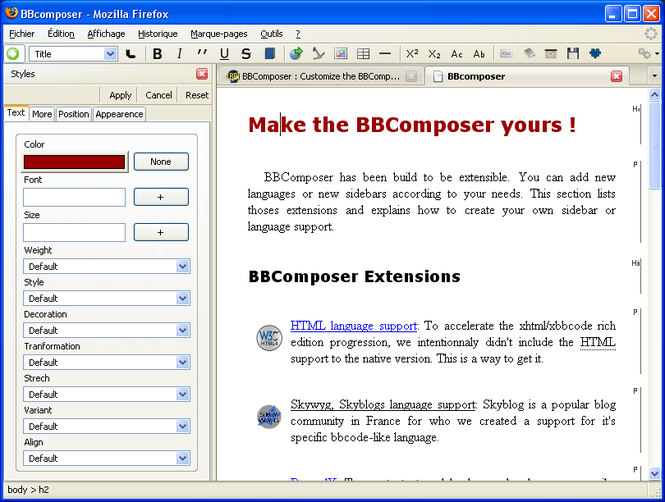Click the preview window icon
This screenshot has width=665, height=502.
[551, 53]
